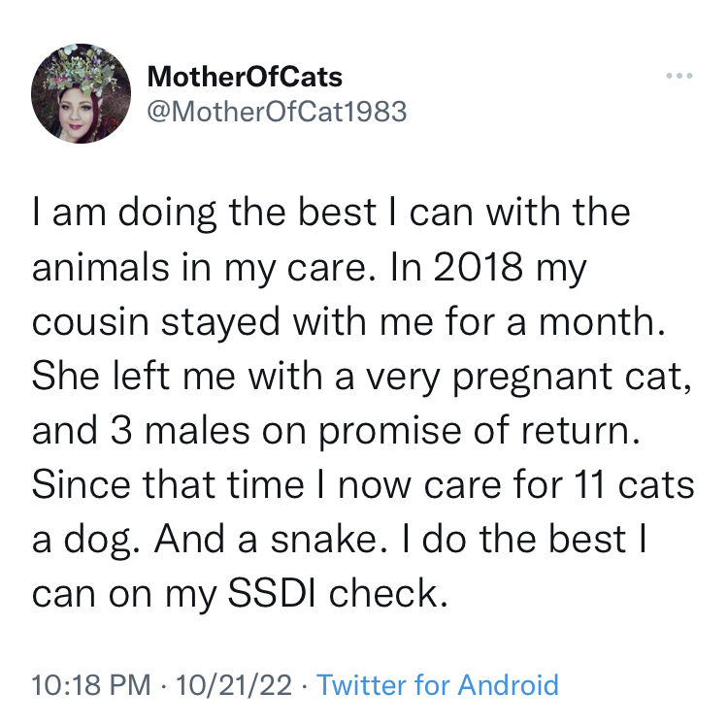Click the MotherOfCats profile avatar photo

[81, 93]
